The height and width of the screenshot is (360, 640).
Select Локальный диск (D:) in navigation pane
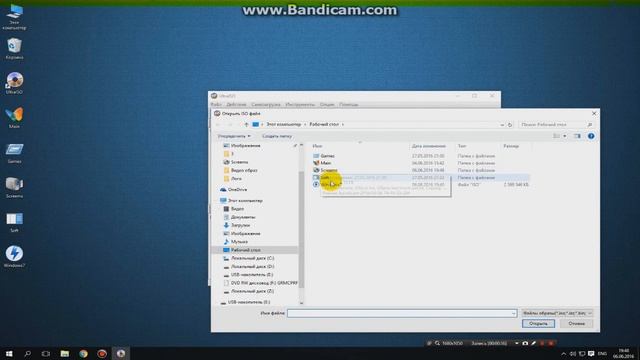252,267
